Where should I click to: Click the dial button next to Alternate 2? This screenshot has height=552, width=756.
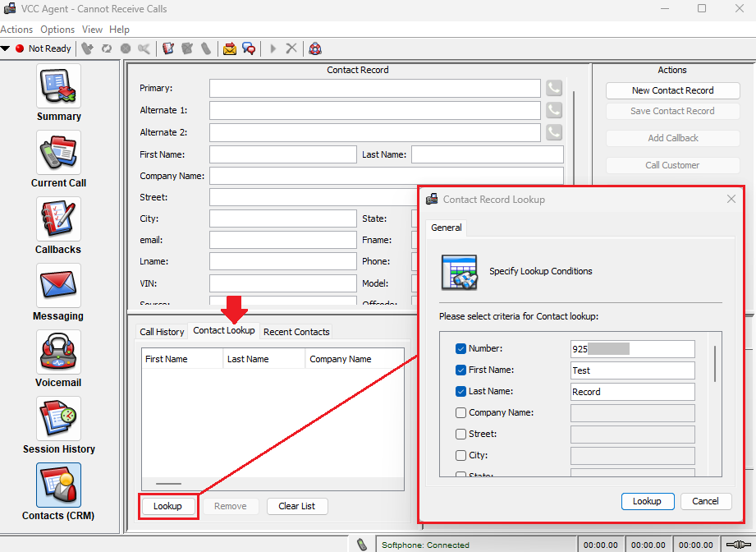tap(554, 133)
